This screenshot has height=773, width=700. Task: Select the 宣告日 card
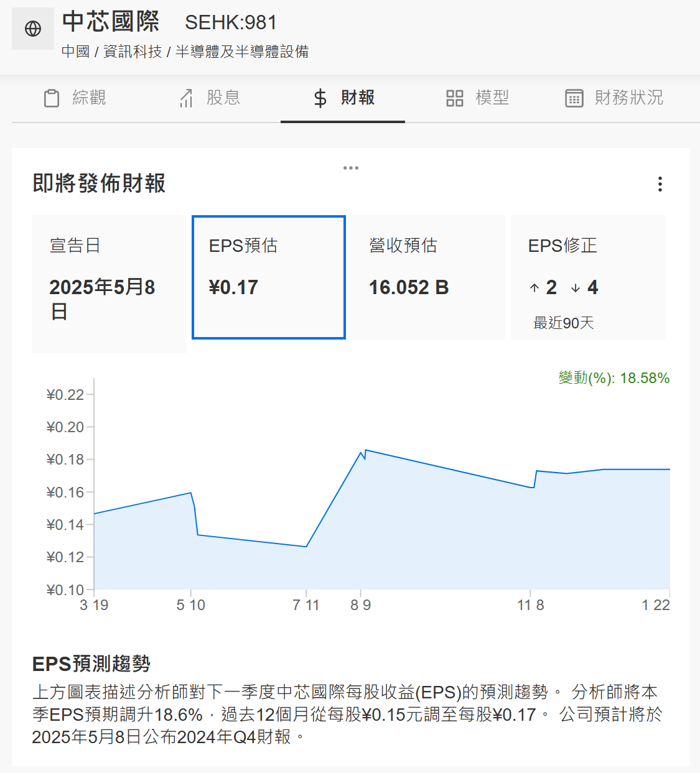tap(109, 284)
